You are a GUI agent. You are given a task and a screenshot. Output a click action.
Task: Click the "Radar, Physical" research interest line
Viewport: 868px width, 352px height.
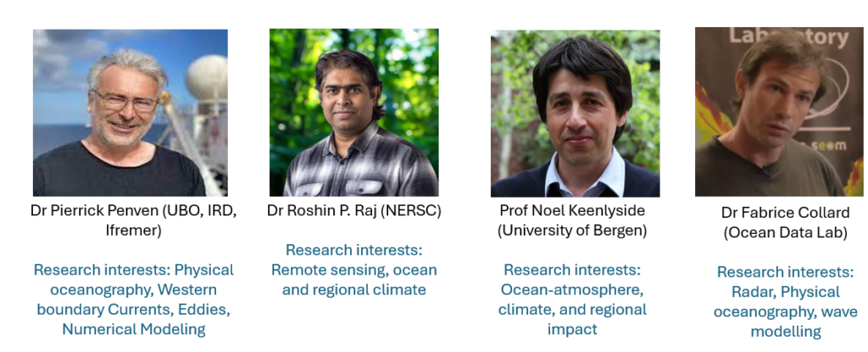pyautogui.click(x=785, y=292)
